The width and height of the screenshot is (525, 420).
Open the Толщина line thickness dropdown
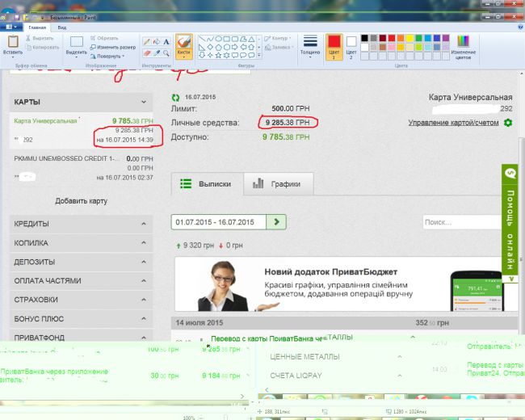[x=310, y=45]
